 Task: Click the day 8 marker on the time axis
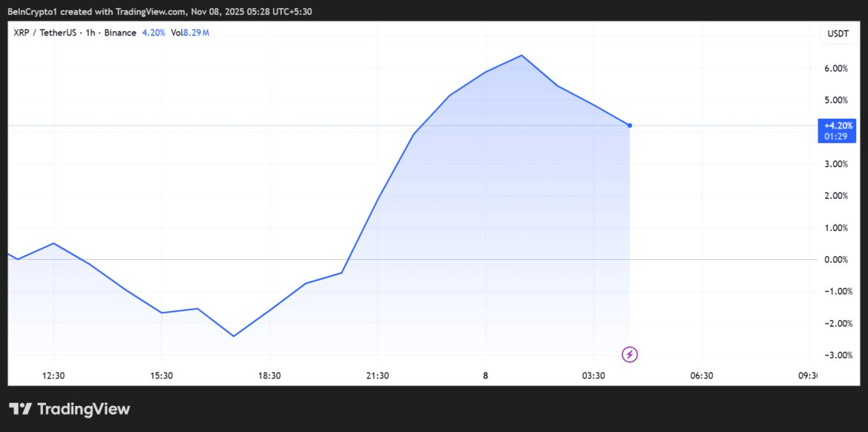[x=485, y=376]
